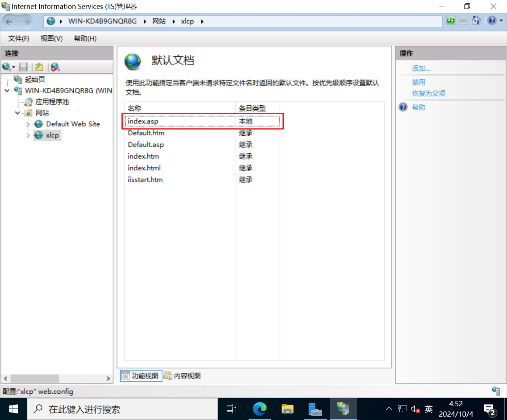Screen dimensions: 507x420
Task: Click the Stop icon in top toolbar
Action: 463,21
